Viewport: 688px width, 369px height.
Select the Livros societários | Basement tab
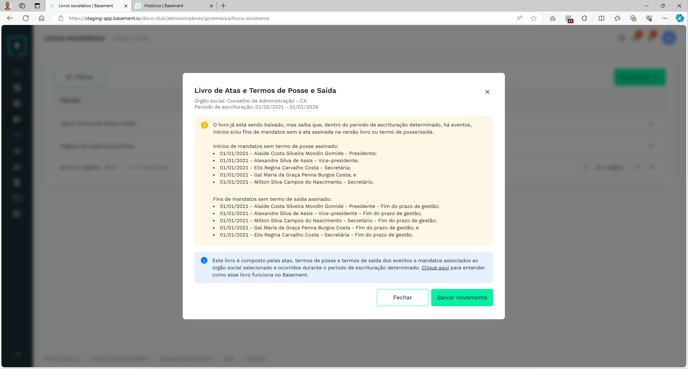tap(88, 6)
